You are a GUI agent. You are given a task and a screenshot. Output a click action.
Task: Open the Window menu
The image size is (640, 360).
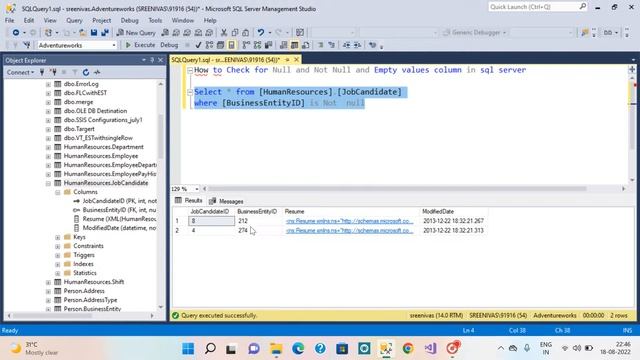coord(182,20)
